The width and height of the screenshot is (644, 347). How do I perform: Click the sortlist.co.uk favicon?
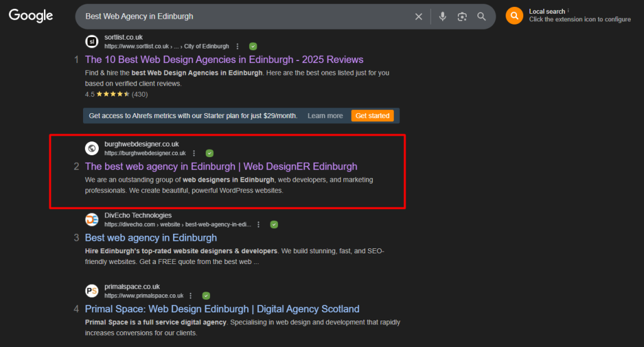[x=92, y=41]
